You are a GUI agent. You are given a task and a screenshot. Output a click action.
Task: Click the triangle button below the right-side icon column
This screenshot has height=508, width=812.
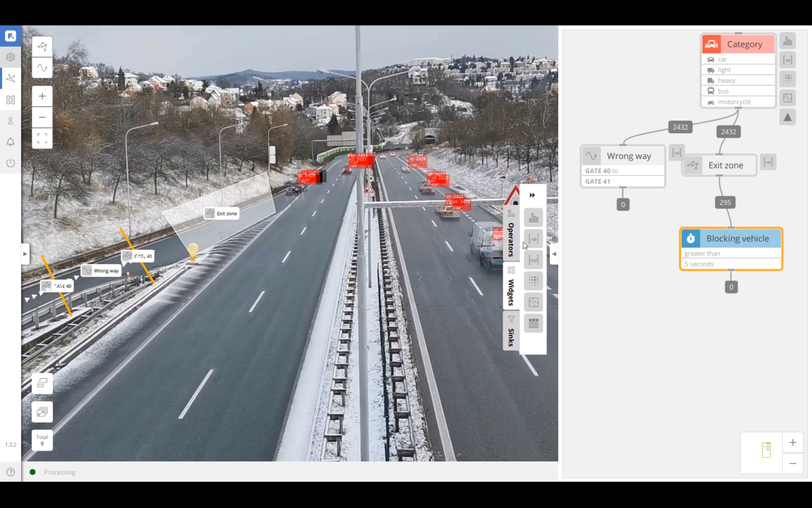[788, 117]
